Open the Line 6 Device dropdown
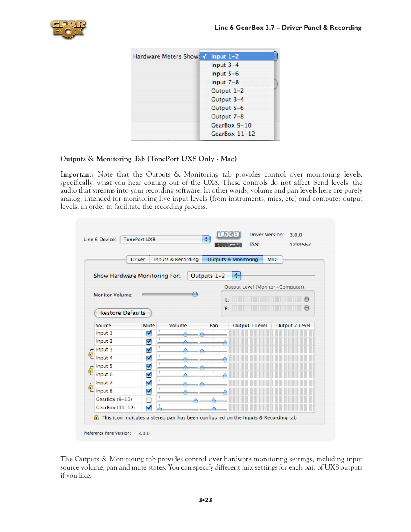The width and height of the screenshot is (411, 532). [165, 239]
